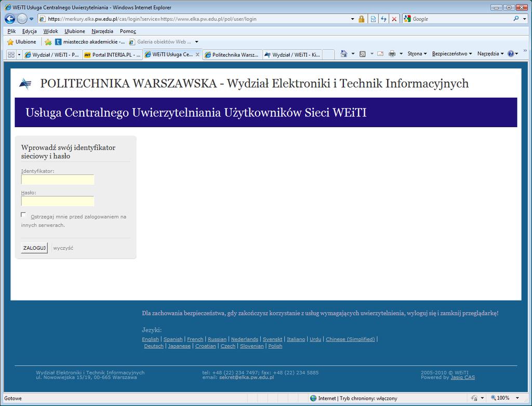532x406 pixels.
Task: Close the WEiTI Usługa Ce... tab
Action: tap(197, 55)
